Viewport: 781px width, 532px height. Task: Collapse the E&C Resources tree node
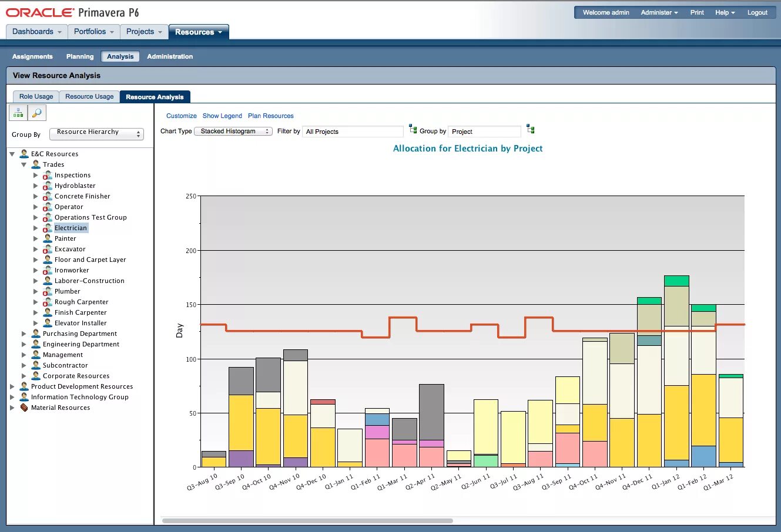tap(12, 154)
